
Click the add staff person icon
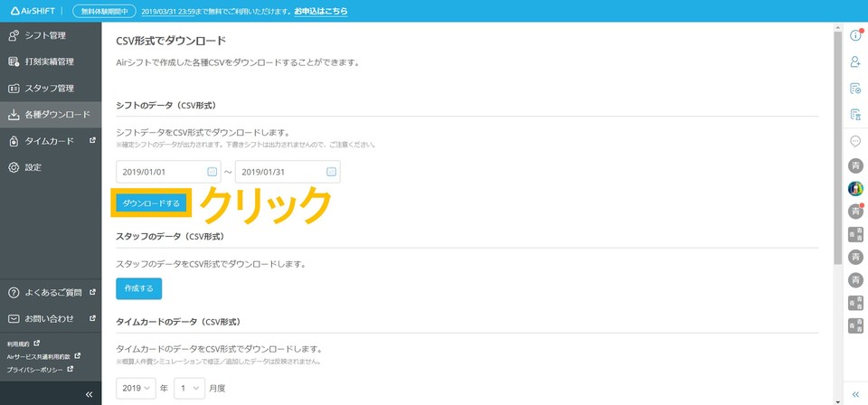(855, 62)
